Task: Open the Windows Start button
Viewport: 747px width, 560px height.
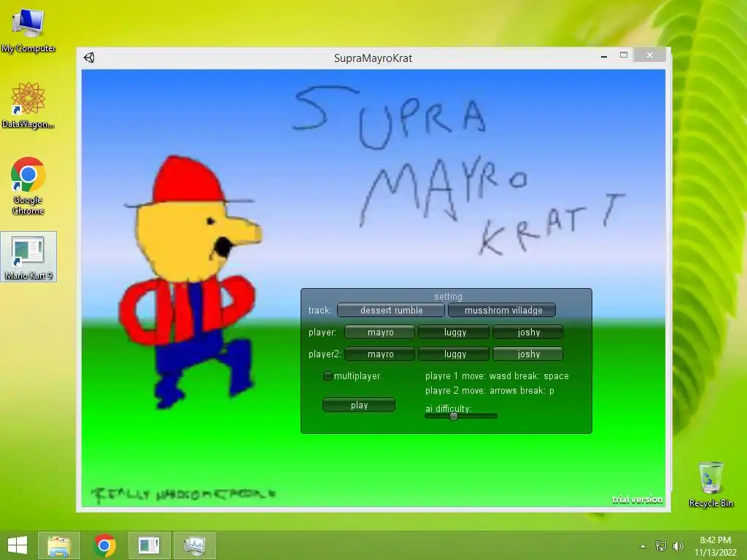Action: point(18,545)
